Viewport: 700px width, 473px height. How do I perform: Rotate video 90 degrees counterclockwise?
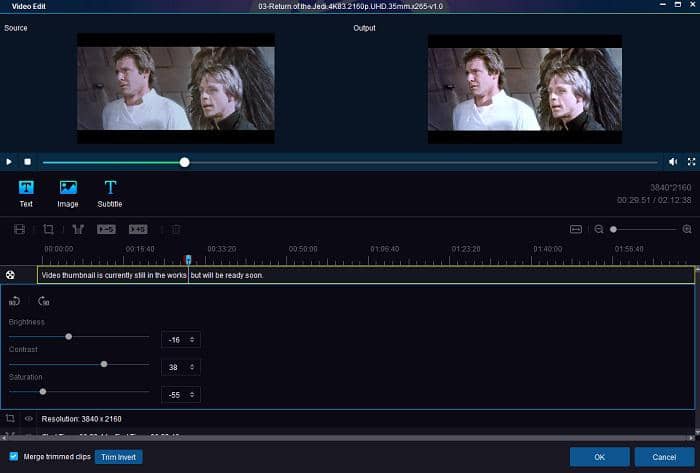click(14, 301)
